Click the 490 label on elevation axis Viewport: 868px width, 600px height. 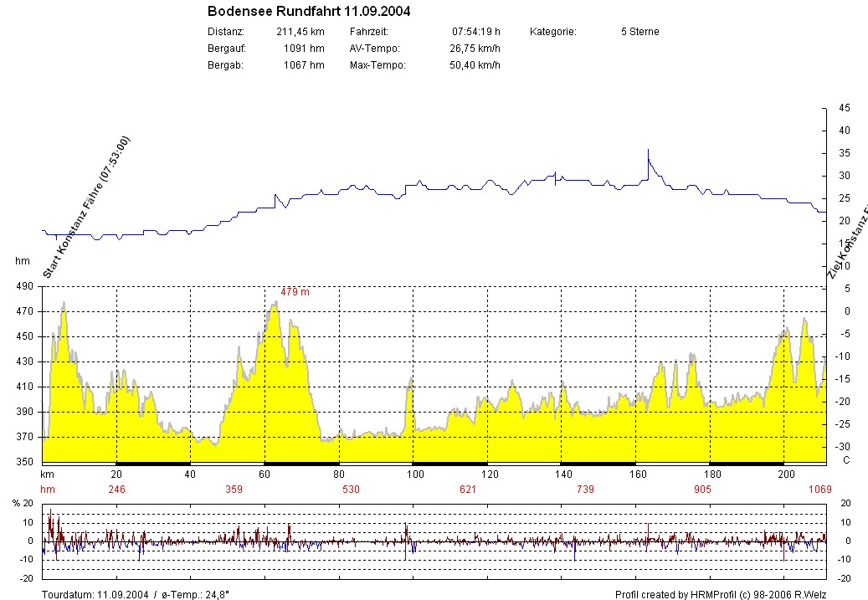tap(24, 286)
